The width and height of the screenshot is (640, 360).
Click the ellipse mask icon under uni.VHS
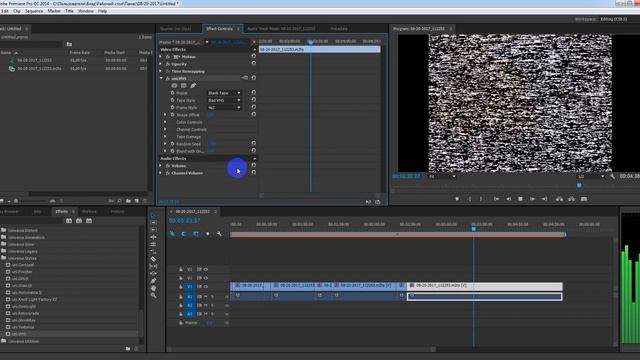click(174, 86)
